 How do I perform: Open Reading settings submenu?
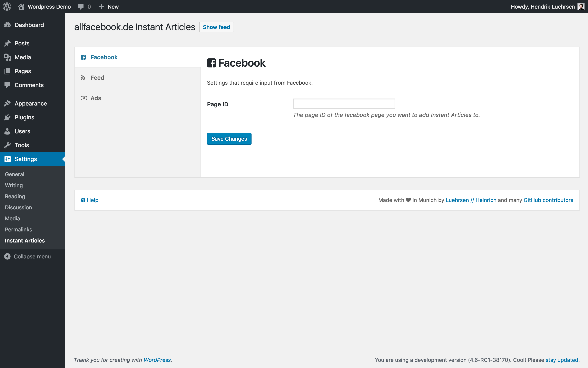tap(15, 196)
